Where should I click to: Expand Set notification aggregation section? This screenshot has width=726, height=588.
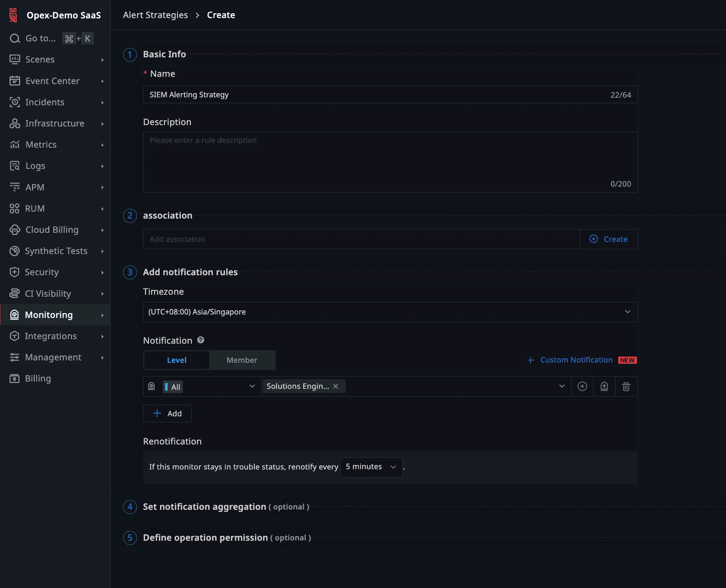[x=204, y=507]
